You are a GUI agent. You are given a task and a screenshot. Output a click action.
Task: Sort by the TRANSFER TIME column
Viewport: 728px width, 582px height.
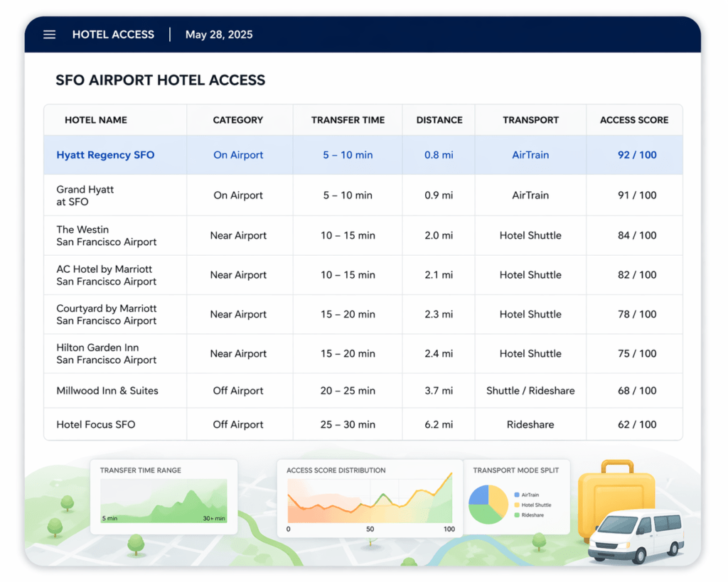346,119
